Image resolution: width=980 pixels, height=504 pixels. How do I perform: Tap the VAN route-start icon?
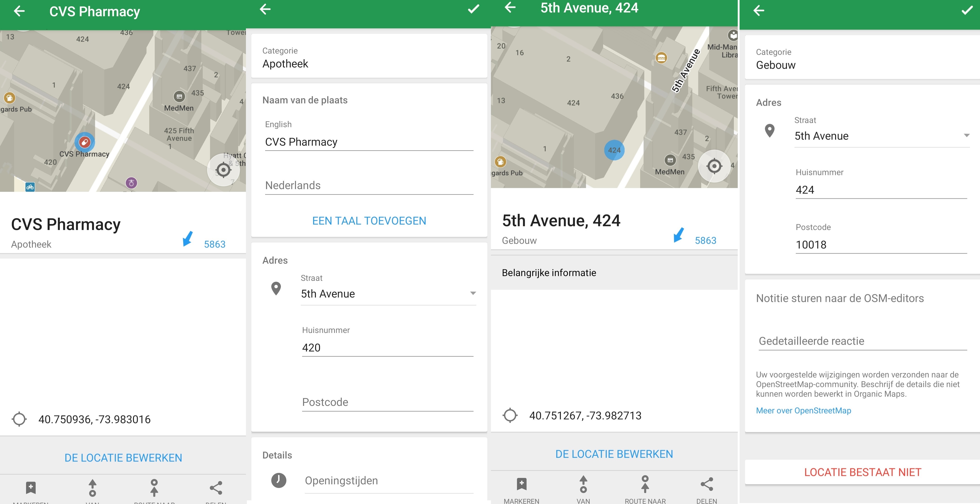pos(92,488)
